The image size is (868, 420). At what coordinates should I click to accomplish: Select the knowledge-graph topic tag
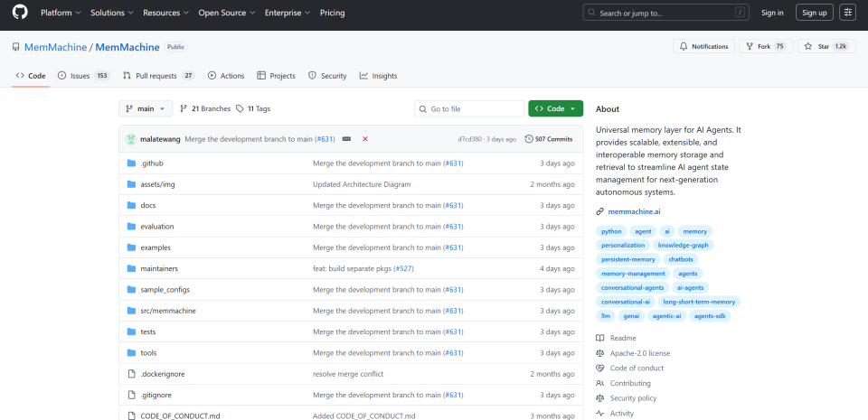click(684, 245)
